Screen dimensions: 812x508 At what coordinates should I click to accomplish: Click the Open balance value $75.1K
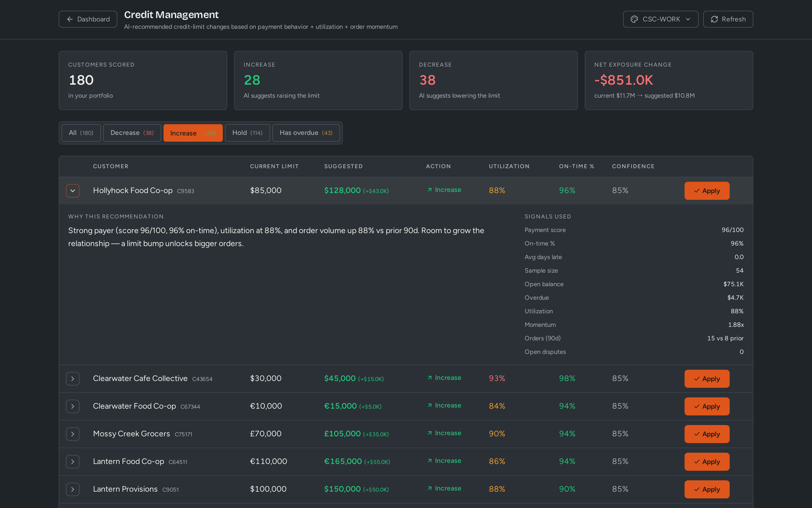734,284
